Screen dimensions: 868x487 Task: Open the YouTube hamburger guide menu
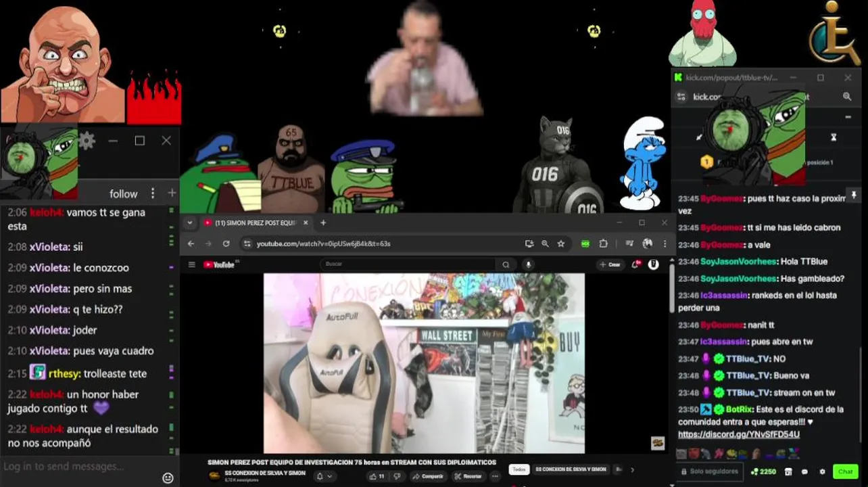tap(191, 264)
